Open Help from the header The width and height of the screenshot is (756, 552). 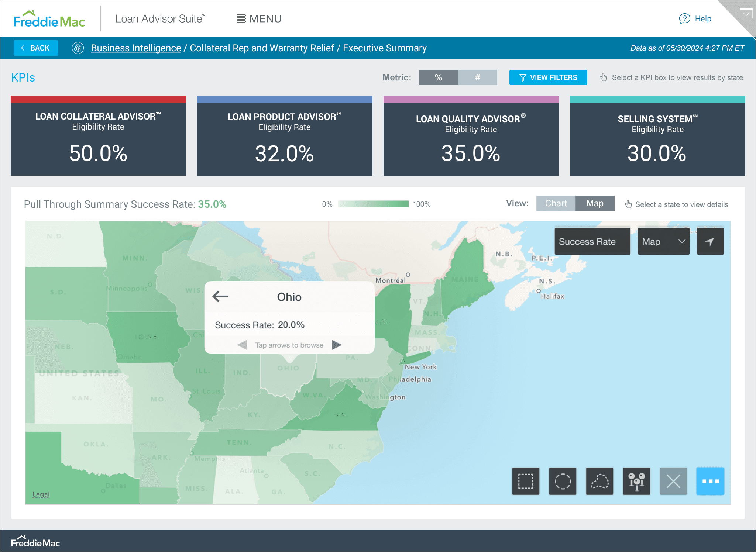[x=695, y=19]
